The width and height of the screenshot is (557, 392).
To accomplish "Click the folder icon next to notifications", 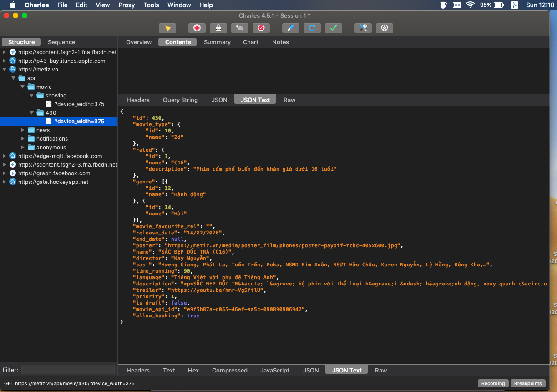I will tap(31, 139).
